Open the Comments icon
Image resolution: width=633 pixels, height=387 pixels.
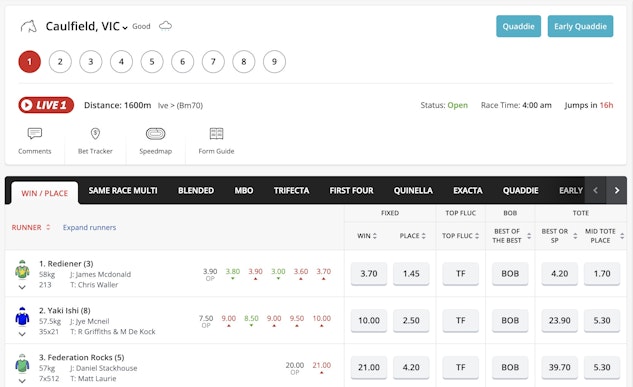tap(35, 134)
